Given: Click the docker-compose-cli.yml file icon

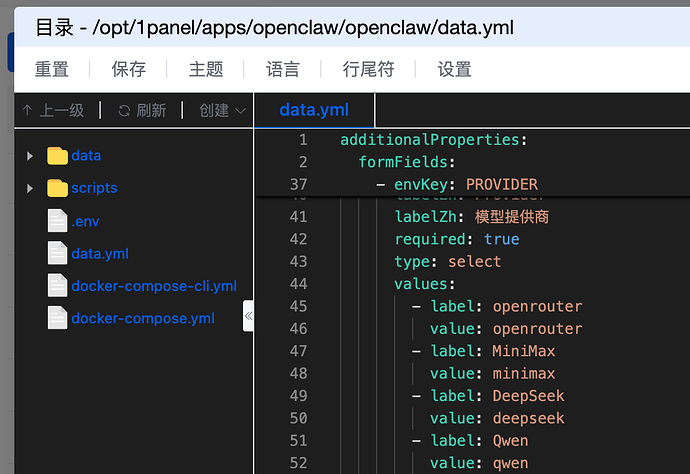Looking at the screenshot, I should coord(57,286).
